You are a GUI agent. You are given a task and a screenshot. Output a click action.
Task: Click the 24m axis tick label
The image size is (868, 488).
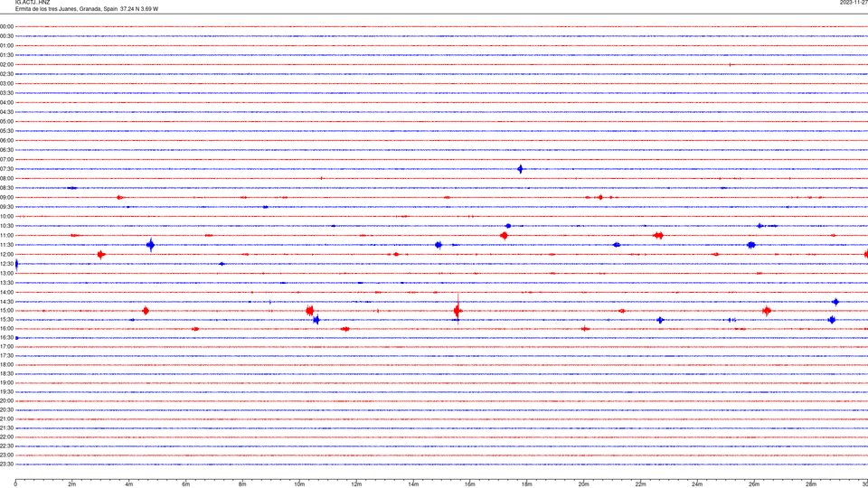697,484
